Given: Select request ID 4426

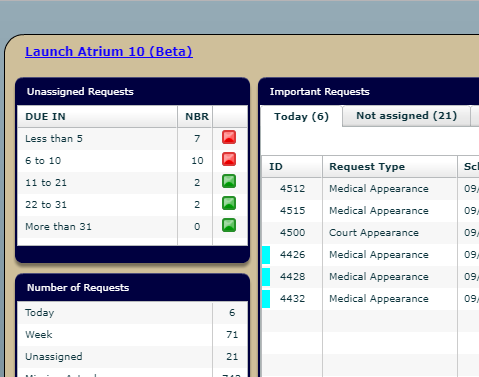Looking at the screenshot, I should 292,255.
